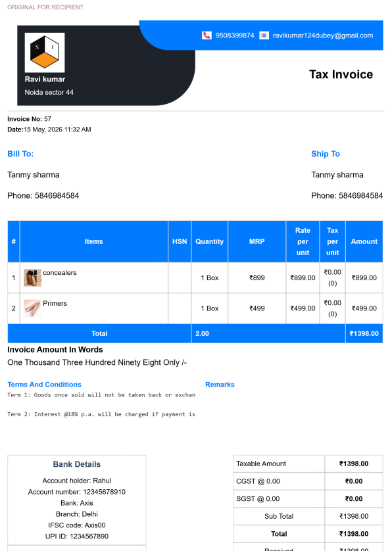Click the Items column header
392x551 pixels.
pos(94,241)
